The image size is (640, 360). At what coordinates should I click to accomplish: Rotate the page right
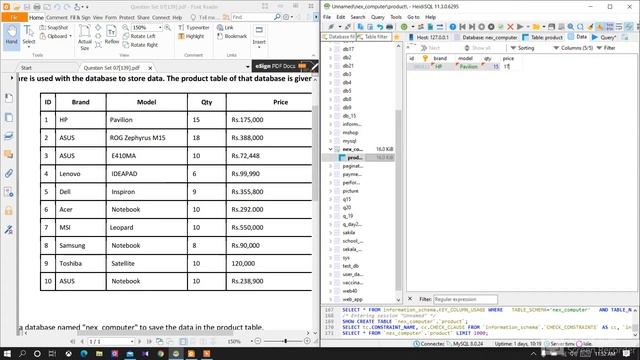(x=140, y=45)
